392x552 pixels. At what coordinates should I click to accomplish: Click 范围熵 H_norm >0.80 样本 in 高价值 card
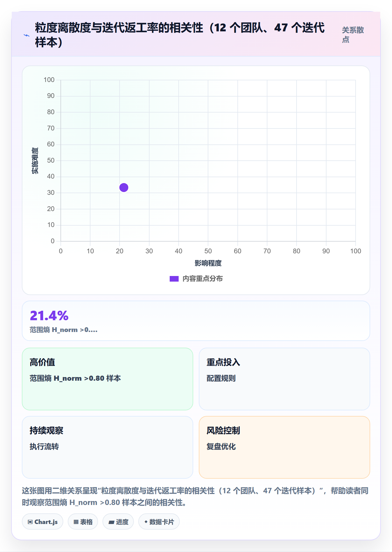(75, 378)
